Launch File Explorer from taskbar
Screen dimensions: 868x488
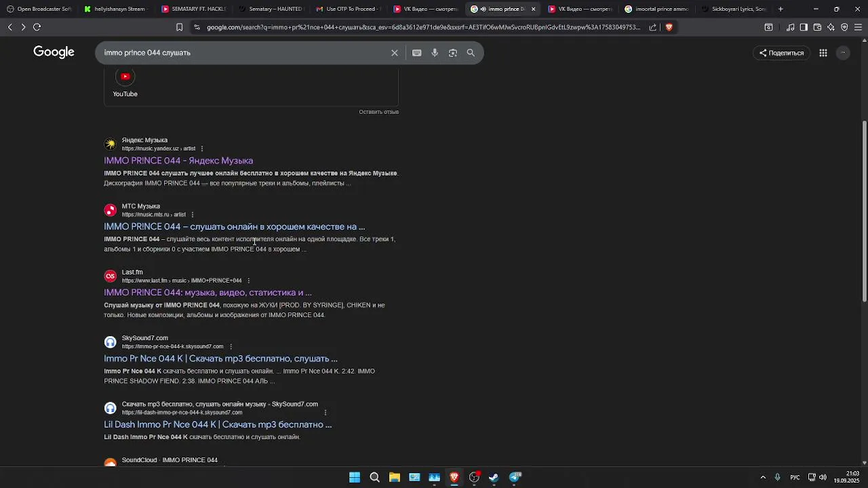click(x=395, y=477)
